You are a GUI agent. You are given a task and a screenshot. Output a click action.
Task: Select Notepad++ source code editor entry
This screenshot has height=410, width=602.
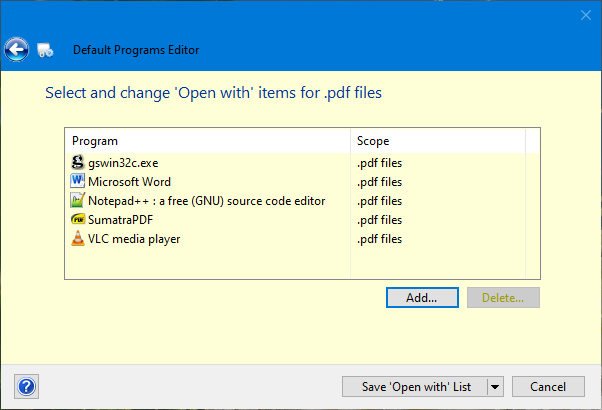coord(206,201)
